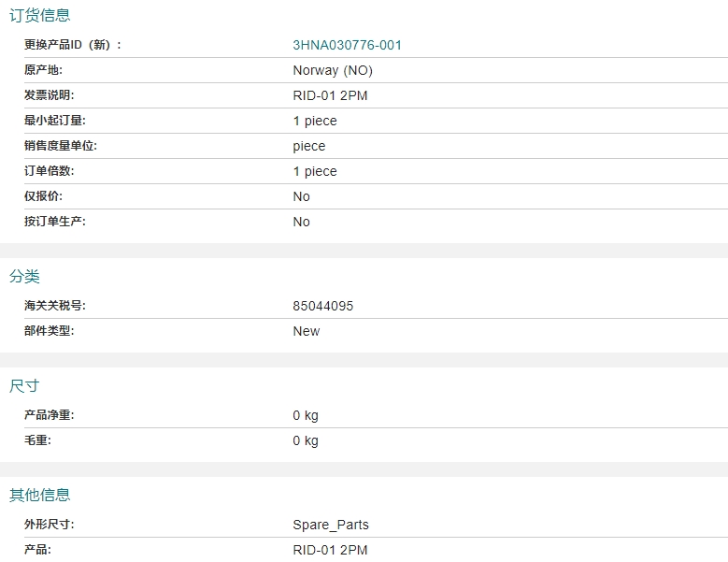The image size is (728, 562).
Task: Click the 原产地 label
Action: (x=43, y=70)
